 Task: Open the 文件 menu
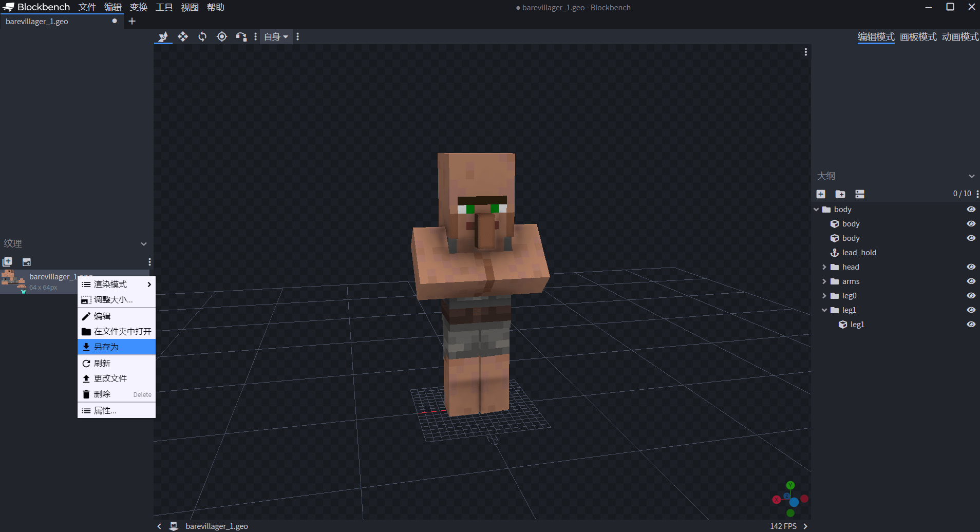[87, 7]
